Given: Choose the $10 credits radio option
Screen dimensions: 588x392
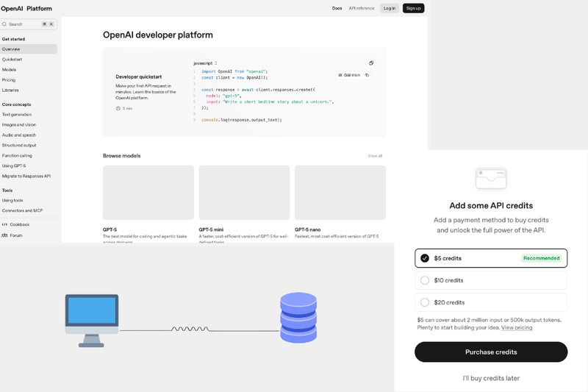Looking at the screenshot, I should coord(425,280).
